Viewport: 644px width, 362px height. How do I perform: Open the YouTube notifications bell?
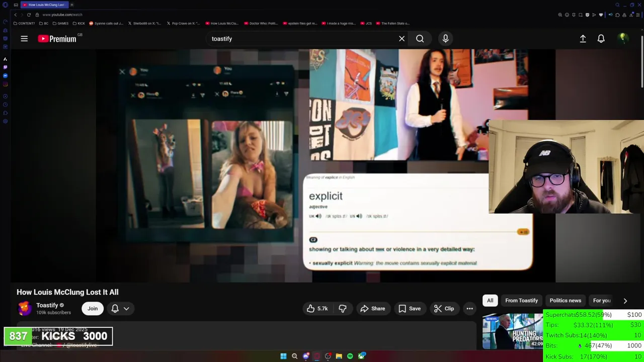601,38
